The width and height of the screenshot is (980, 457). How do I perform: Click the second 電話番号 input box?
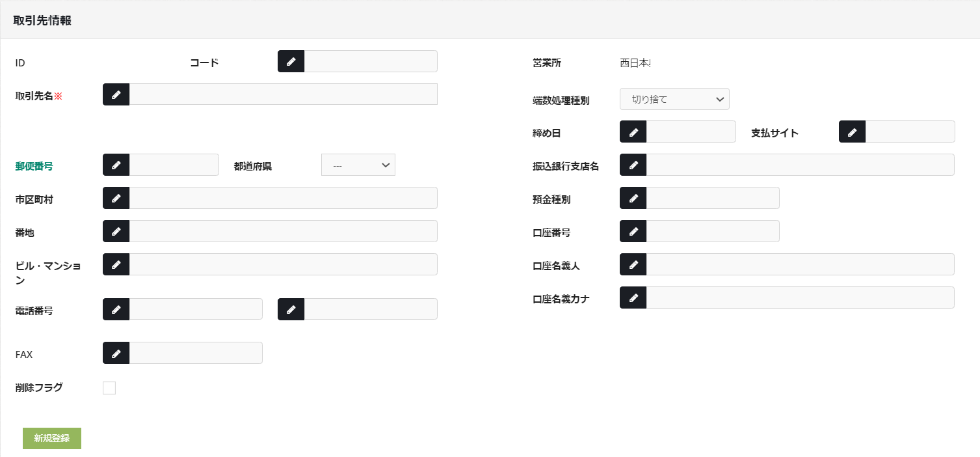(371, 309)
